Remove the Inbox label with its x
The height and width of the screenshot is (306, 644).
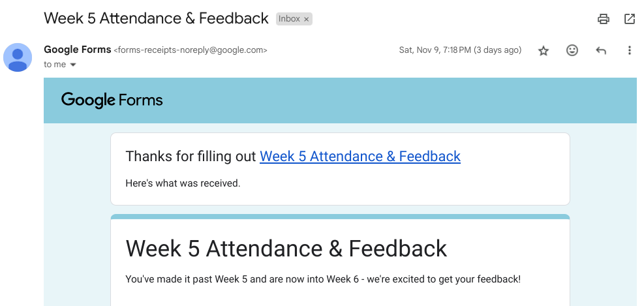click(306, 20)
